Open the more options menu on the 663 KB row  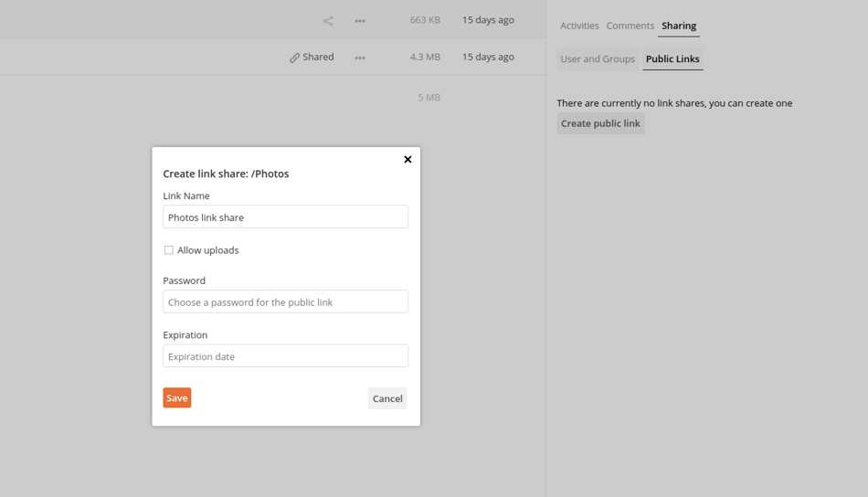[x=360, y=21]
